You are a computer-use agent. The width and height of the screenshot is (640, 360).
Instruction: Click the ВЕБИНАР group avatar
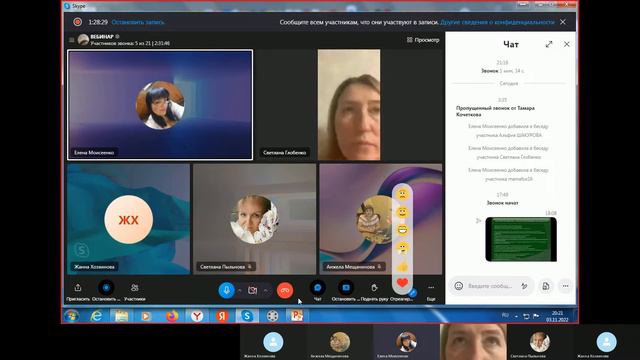click(x=83, y=39)
